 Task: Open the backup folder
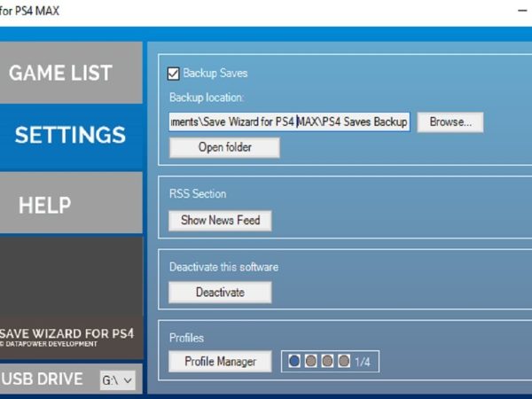224,147
